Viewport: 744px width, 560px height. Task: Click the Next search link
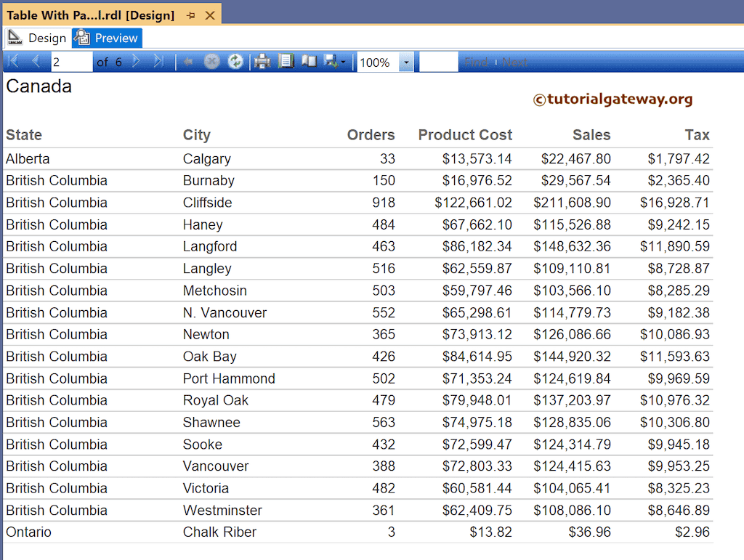tap(515, 62)
